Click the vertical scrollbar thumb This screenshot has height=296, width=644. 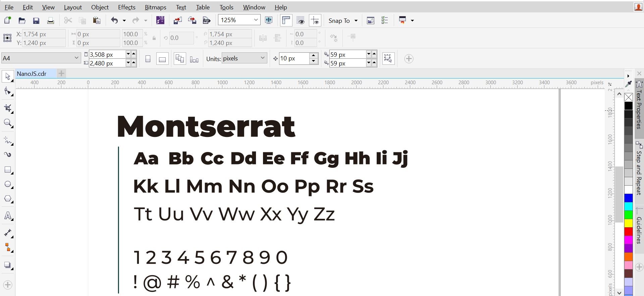[x=619, y=194]
